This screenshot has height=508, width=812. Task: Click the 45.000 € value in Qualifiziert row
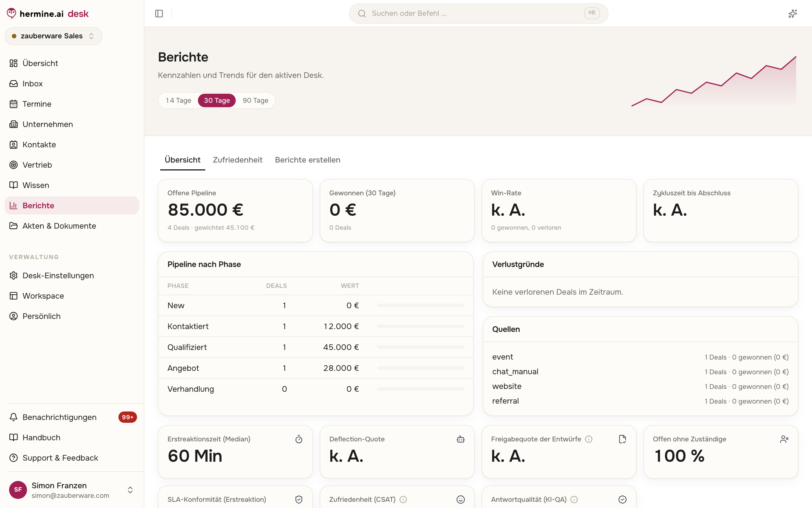341,347
